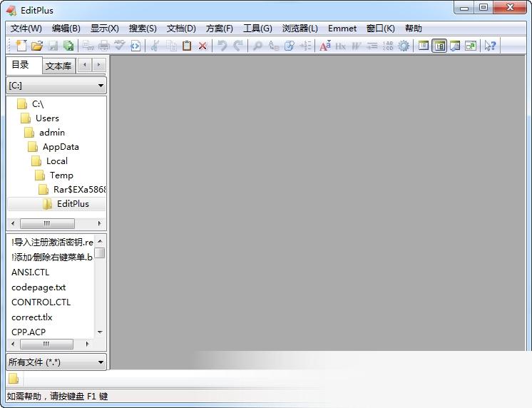Click the context help arrow question icon
The height and width of the screenshot is (408, 532).
click(490, 46)
